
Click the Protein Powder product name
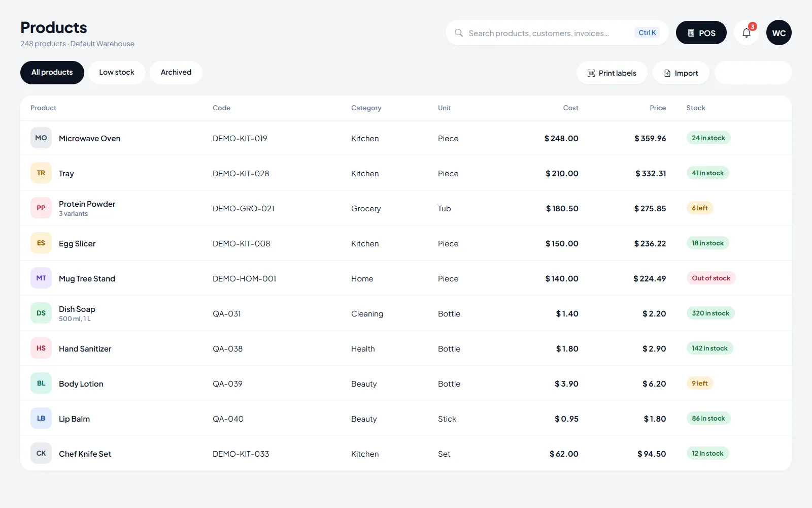tap(87, 204)
